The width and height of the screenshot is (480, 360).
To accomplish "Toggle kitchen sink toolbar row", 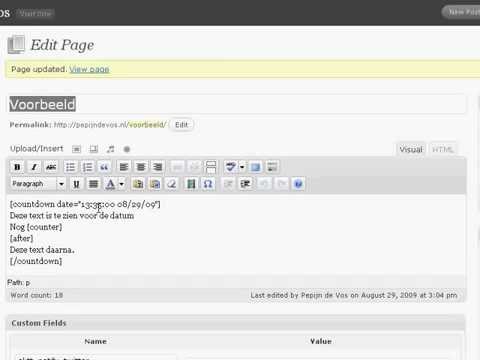I will [x=272, y=167].
